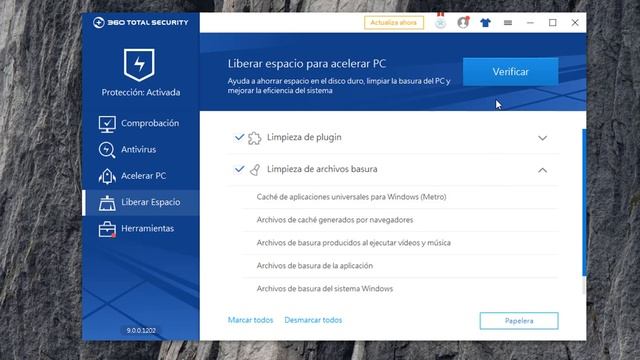This screenshot has width=640, height=360.
Task: Close the 360 Total Security window
Action: (575, 23)
